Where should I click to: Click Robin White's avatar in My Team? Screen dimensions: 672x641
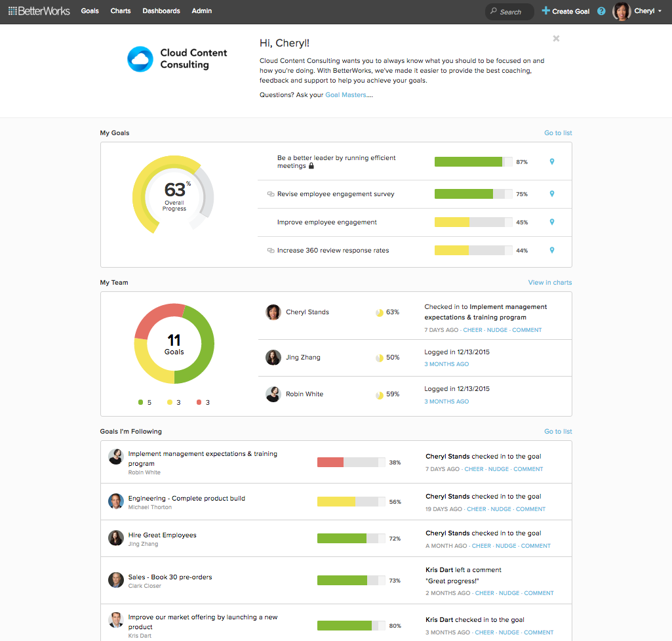pyautogui.click(x=273, y=394)
